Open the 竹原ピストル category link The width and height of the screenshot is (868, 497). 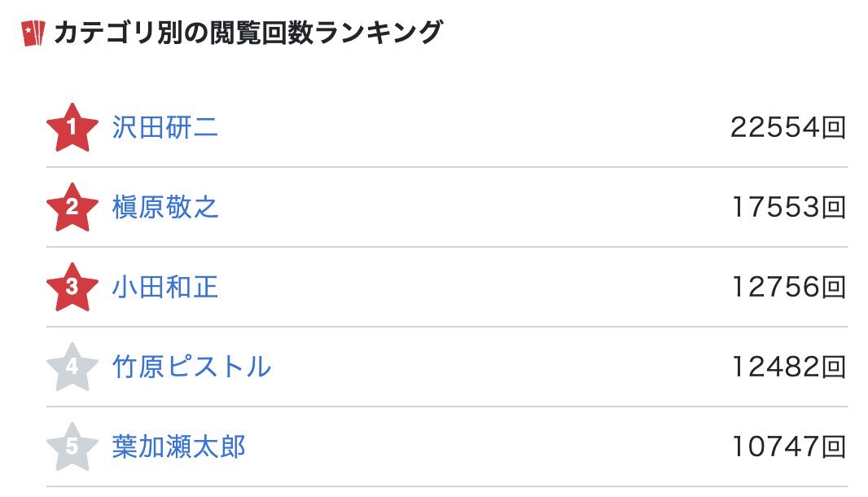tap(191, 367)
